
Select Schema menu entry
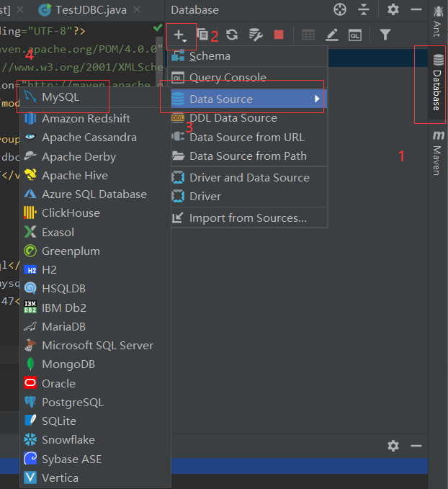(249, 56)
